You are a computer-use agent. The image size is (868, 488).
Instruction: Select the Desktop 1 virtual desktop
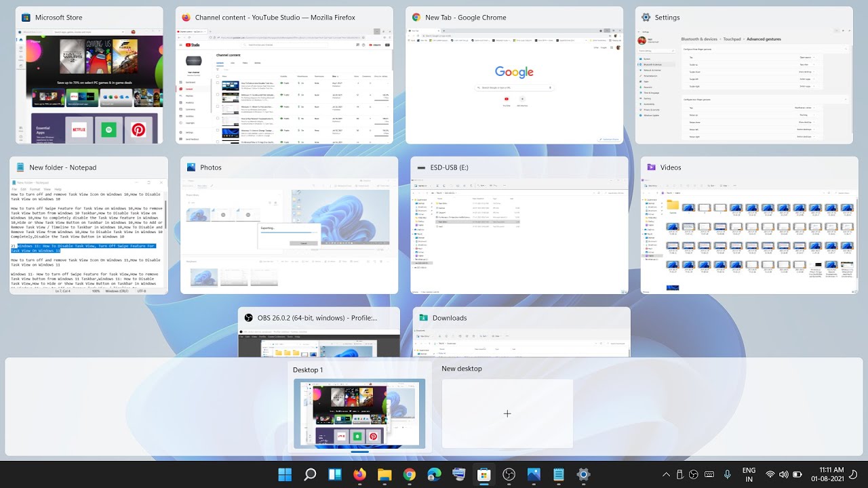click(x=359, y=407)
